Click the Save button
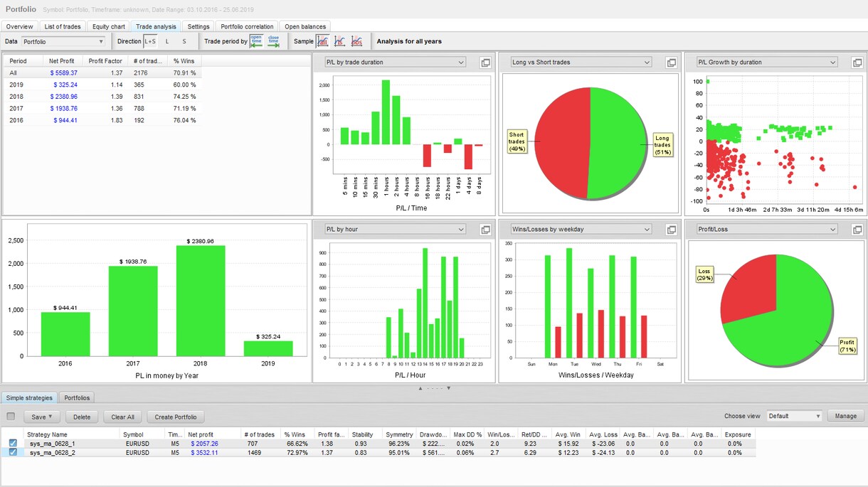This screenshot has width=868, height=487. [42, 417]
